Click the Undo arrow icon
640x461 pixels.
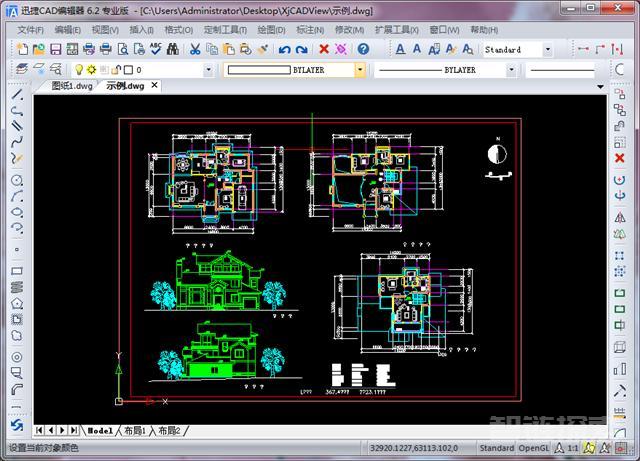(284, 49)
